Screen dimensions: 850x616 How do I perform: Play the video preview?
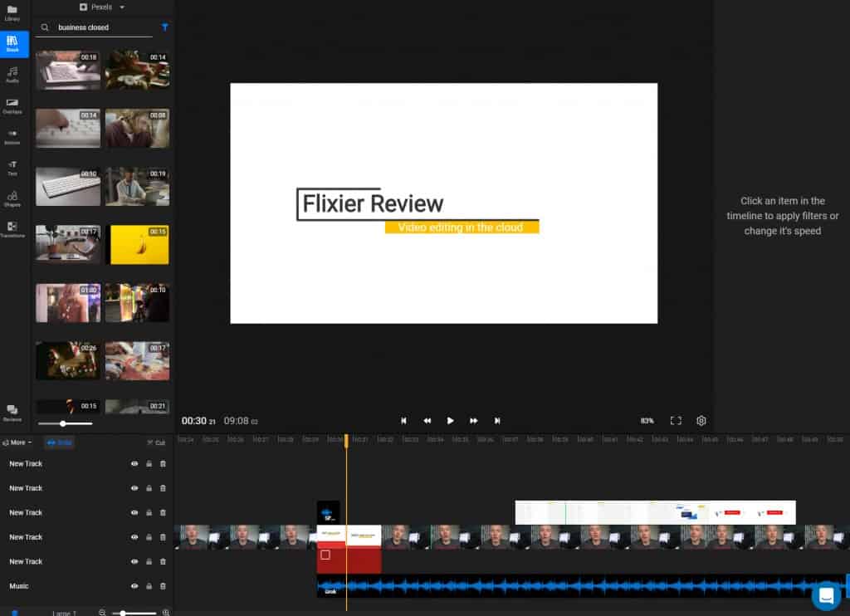450,421
